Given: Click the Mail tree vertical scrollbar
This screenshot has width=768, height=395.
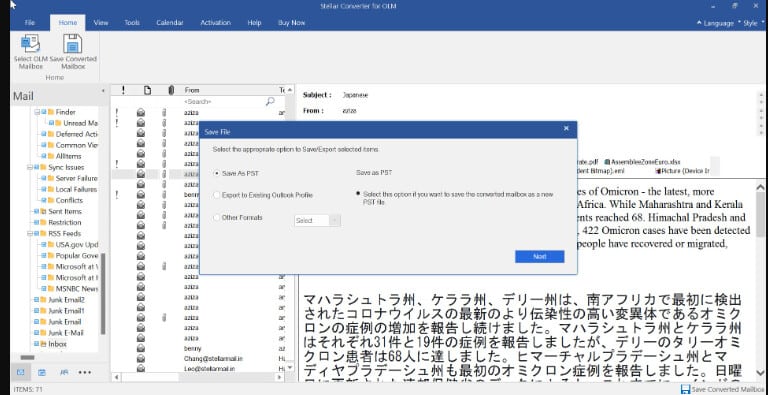Looking at the screenshot, I should pyautogui.click(x=103, y=294).
